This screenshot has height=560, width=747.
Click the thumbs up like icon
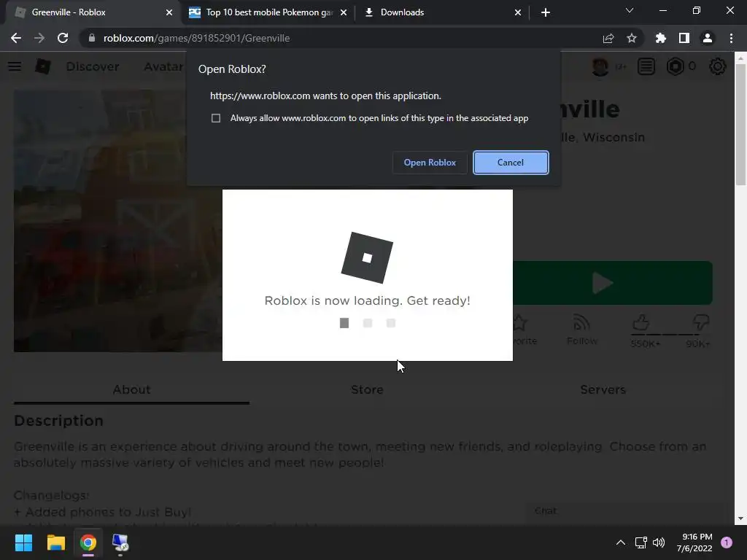pyautogui.click(x=641, y=323)
